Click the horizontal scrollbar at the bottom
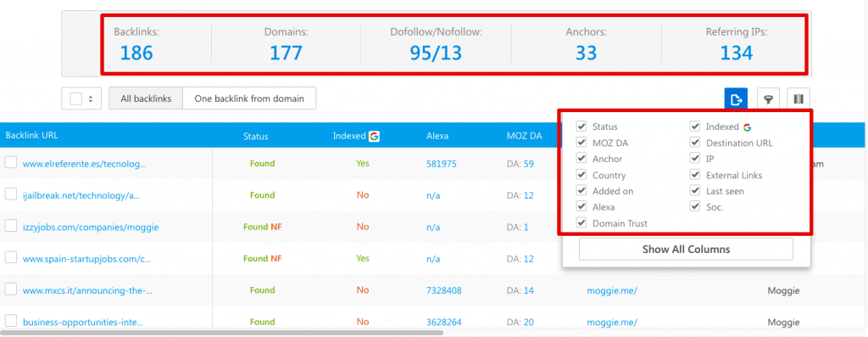 pos(221,333)
